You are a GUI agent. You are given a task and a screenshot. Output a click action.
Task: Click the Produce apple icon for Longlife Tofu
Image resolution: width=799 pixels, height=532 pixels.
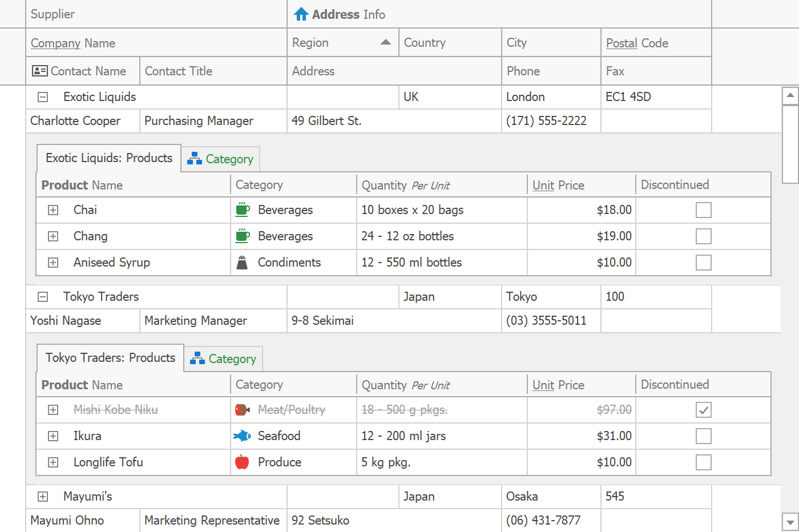242,462
